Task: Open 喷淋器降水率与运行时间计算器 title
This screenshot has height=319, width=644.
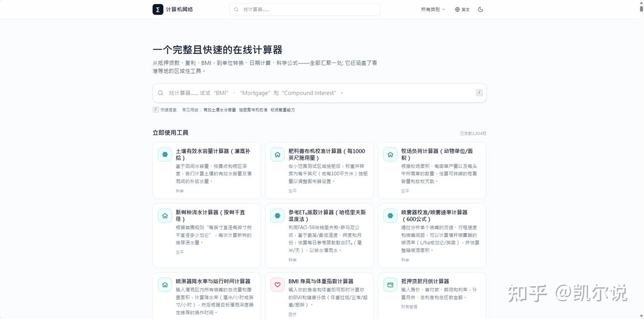Action: tap(213, 281)
